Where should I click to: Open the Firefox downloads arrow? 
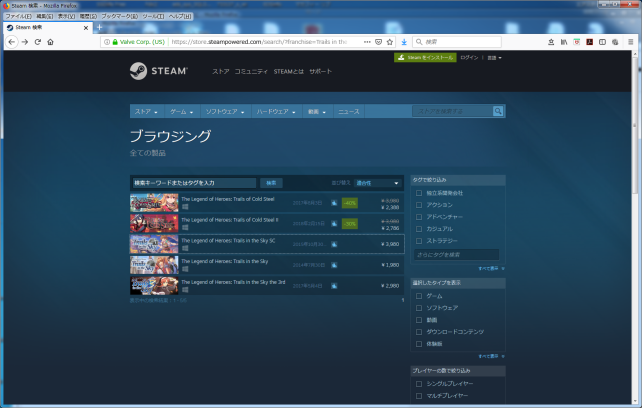[x=404, y=42]
